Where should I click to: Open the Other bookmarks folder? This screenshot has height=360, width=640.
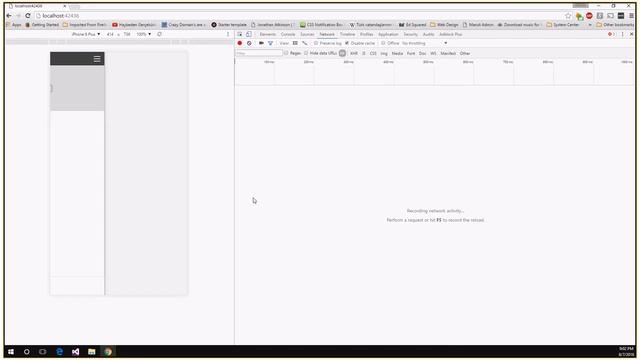pos(615,25)
